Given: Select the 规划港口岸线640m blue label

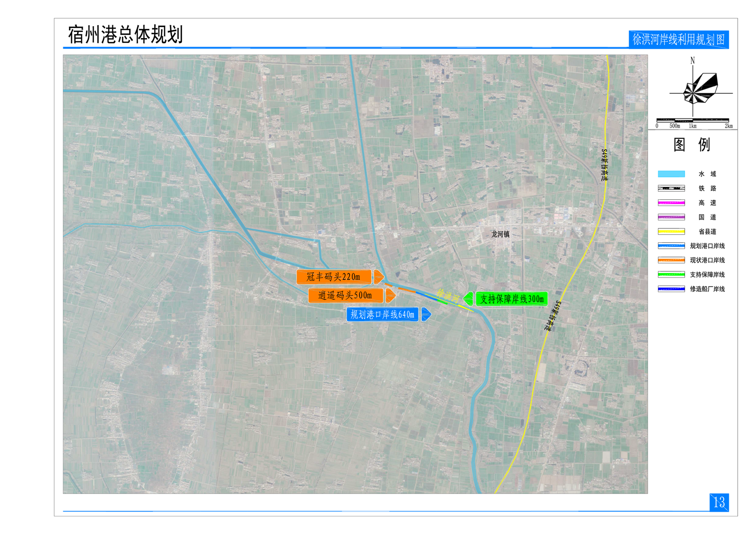Looking at the screenshot, I should 382,314.
